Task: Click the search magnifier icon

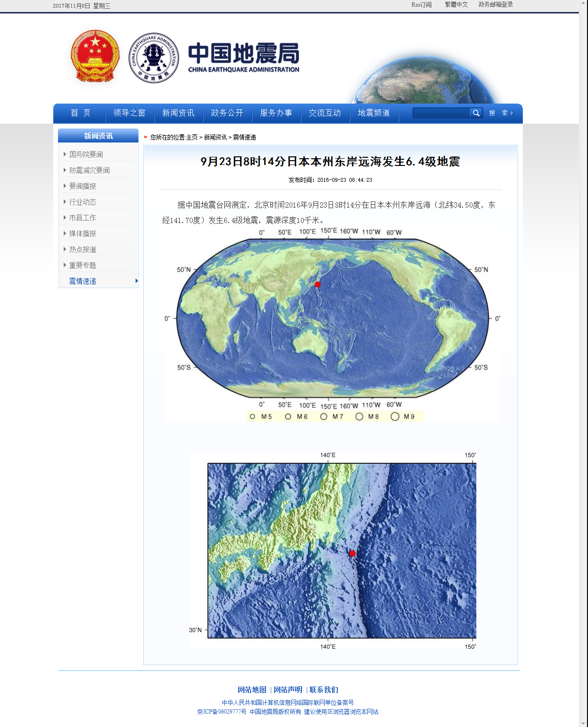Action: pos(476,113)
